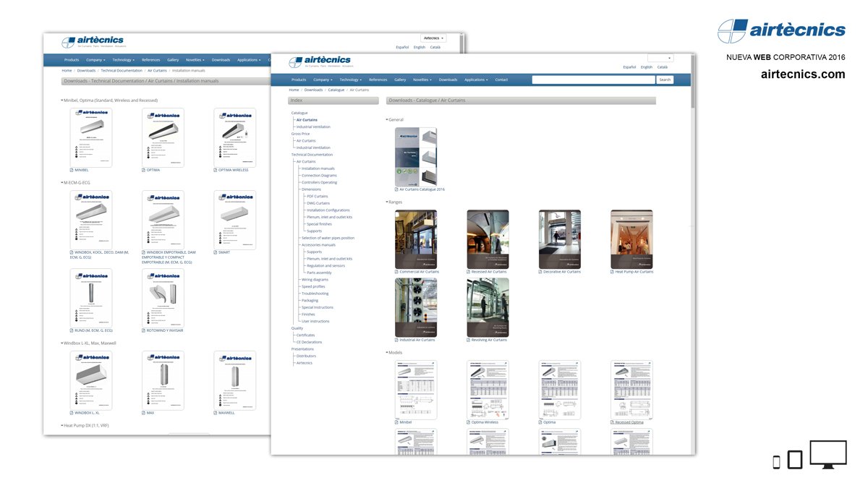Click the PDF icon beside Air Curtains Catalogue 2016
Viewport: 868px width, 496px height.
point(396,189)
